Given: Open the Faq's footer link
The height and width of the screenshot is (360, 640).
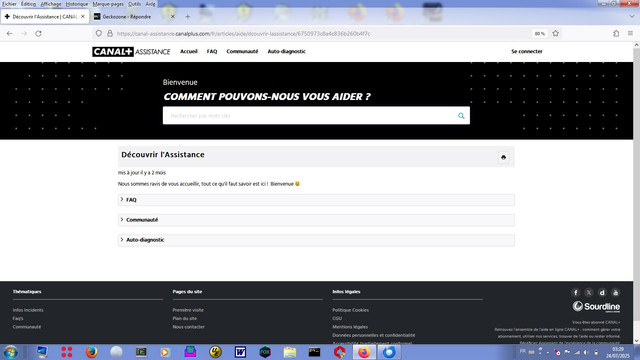Looking at the screenshot, I should (18, 318).
